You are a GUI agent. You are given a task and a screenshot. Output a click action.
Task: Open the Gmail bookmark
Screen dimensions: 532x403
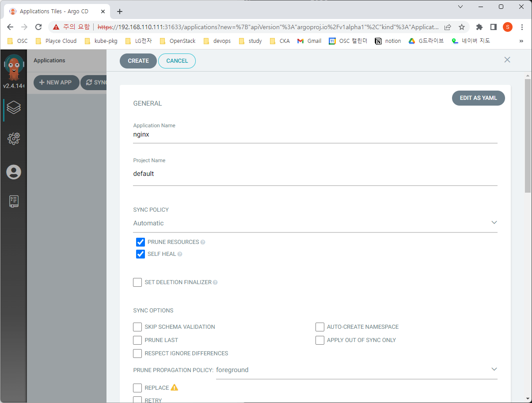pos(309,41)
